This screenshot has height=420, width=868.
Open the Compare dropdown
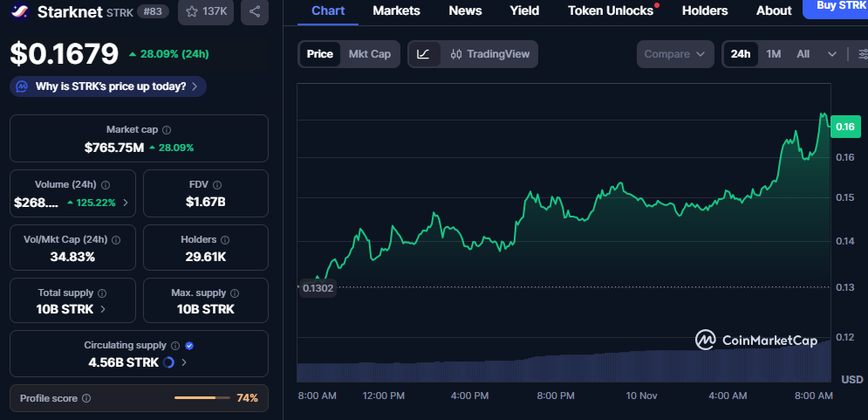coord(675,54)
